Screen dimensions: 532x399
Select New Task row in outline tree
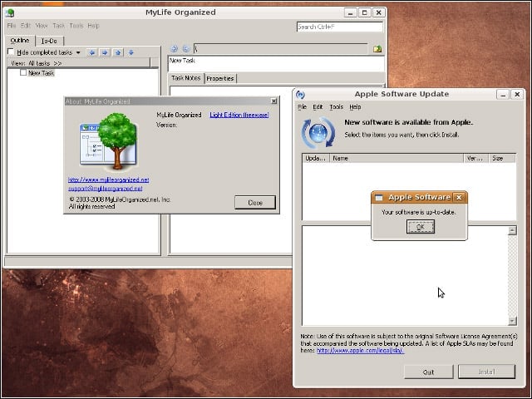(41, 73)
